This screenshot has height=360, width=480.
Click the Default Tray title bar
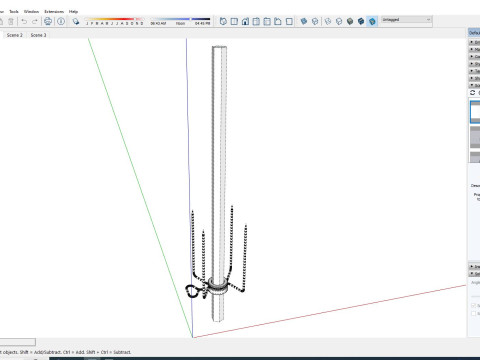click(474, 33)
